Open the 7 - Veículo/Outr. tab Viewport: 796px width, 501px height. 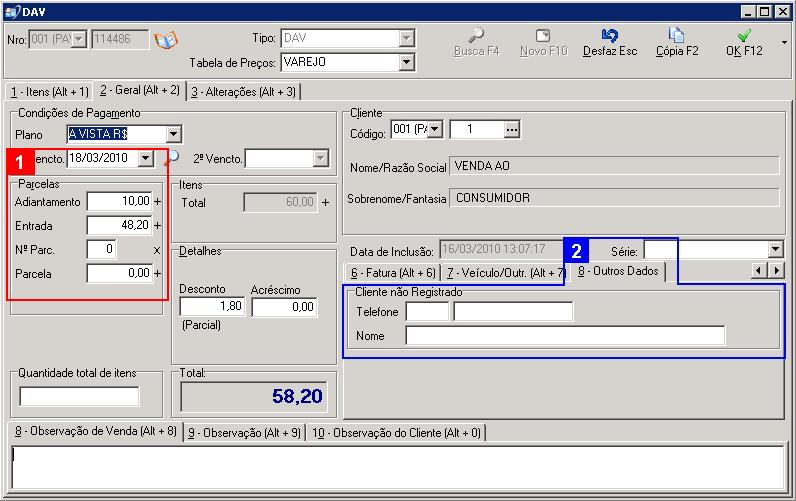click(504, 273)
